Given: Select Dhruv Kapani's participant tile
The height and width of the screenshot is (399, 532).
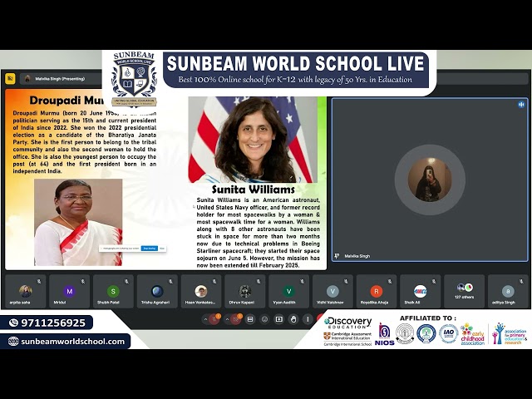Looking at the screenshot, I should (245, 292).
